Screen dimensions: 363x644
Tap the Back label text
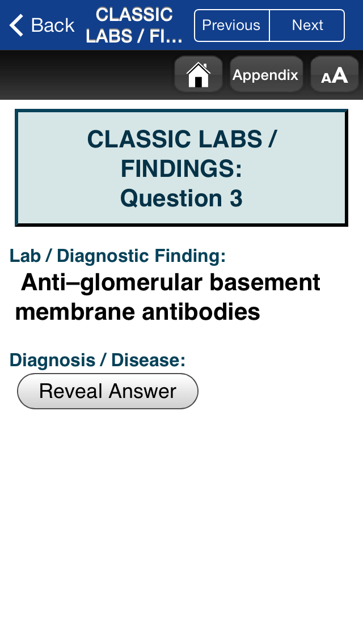(x=53, y=26)
